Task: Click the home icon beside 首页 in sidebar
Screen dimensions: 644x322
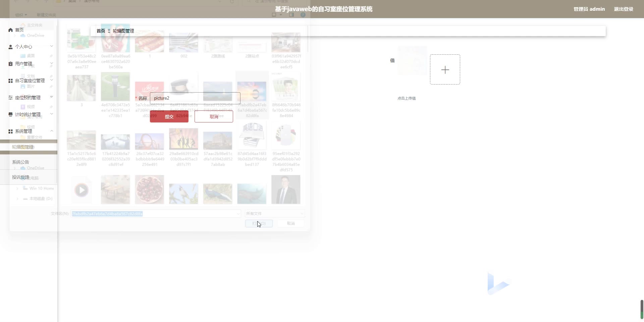Action: [x=10, y=30]
